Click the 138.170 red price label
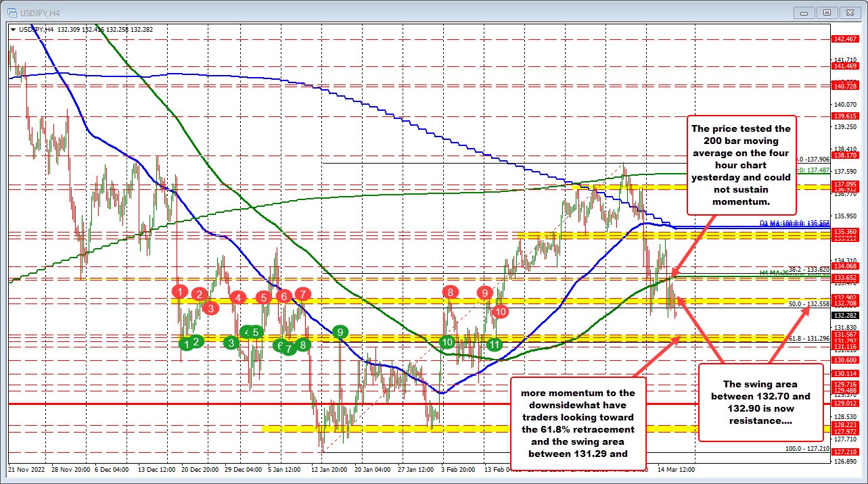 844,155
